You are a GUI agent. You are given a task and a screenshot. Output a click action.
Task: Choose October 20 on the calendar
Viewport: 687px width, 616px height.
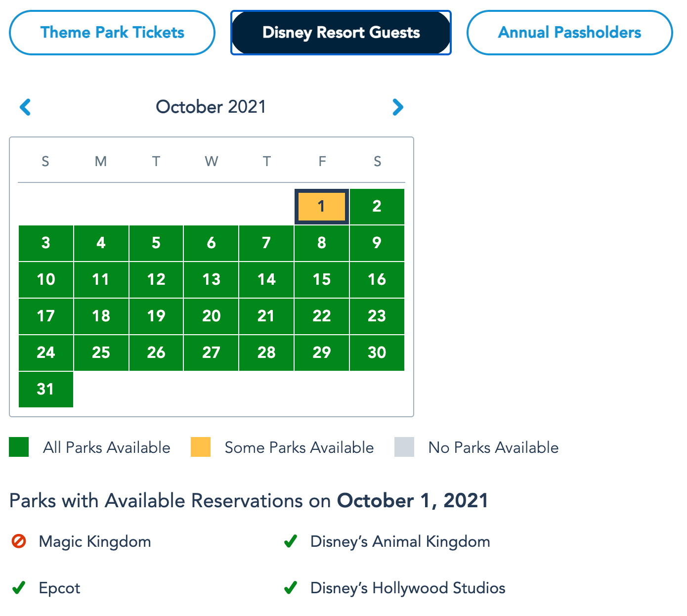point(211,316)
